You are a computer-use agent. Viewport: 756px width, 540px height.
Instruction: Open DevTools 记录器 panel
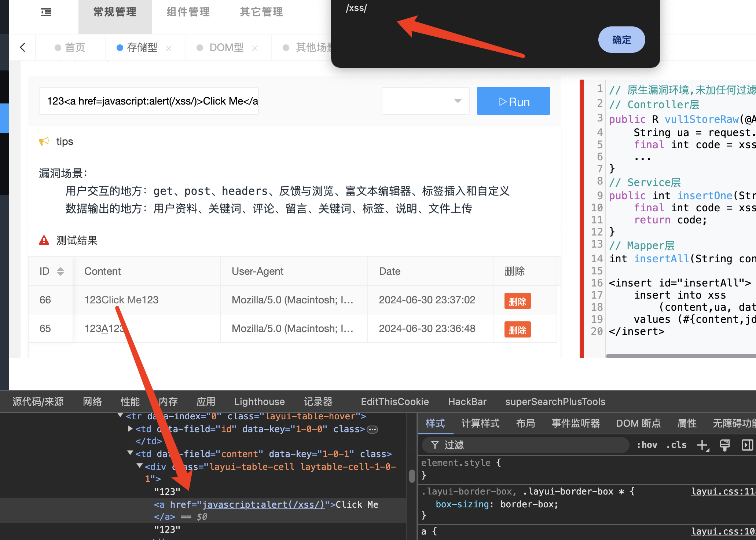(x=318, y=402)
